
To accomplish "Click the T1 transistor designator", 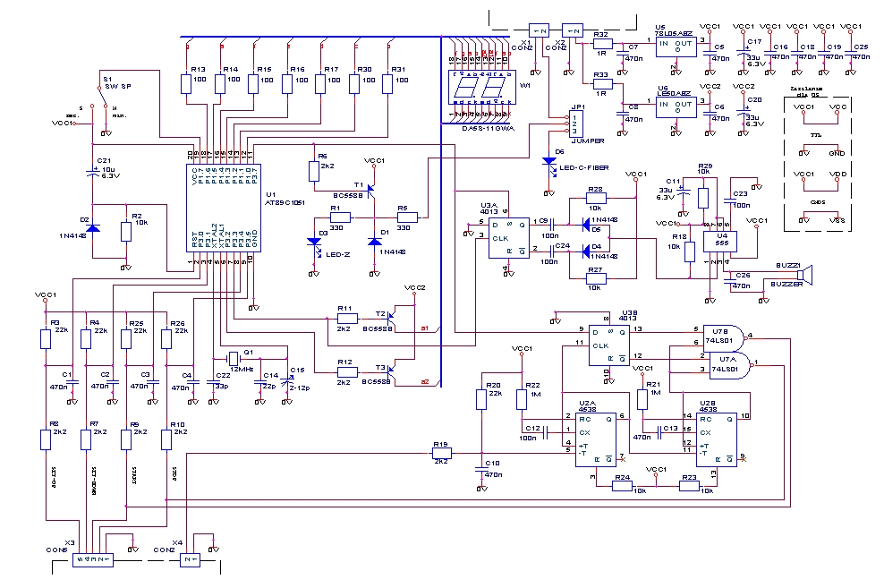I will (359, 185).
